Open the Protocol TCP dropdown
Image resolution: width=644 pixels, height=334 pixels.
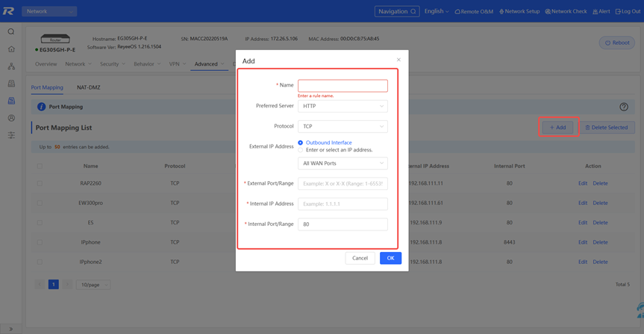(x=343, y=127)
